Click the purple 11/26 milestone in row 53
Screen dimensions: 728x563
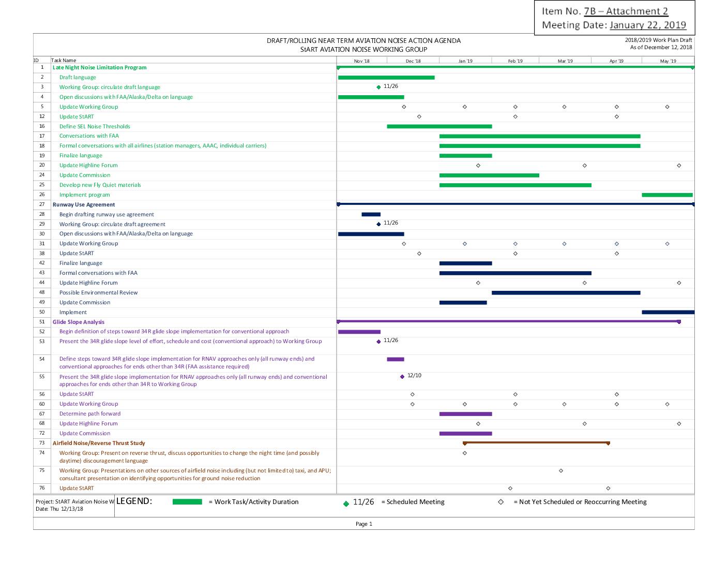[x=378, y=342]
